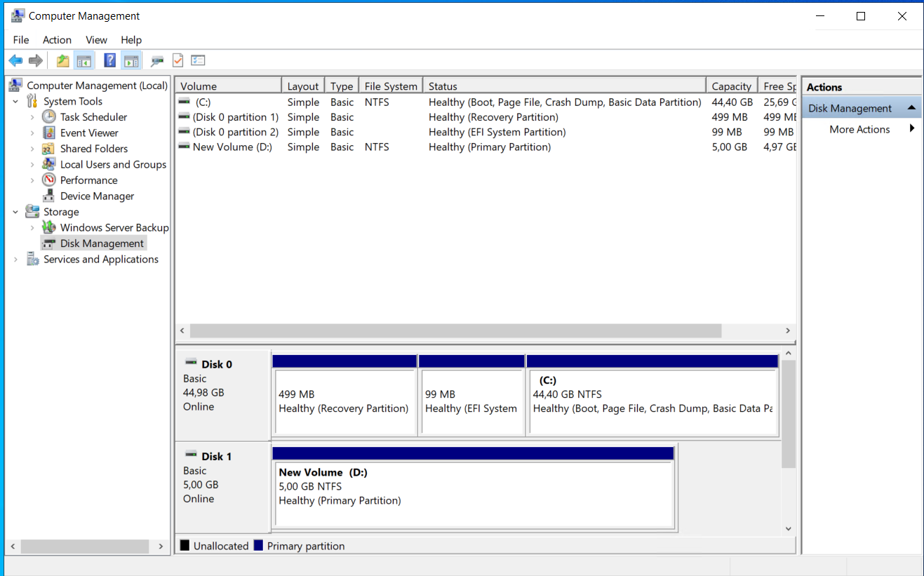Sort by the Type column header
The width and height of the screenshot is (924, 576).
(x=342, y=86)
